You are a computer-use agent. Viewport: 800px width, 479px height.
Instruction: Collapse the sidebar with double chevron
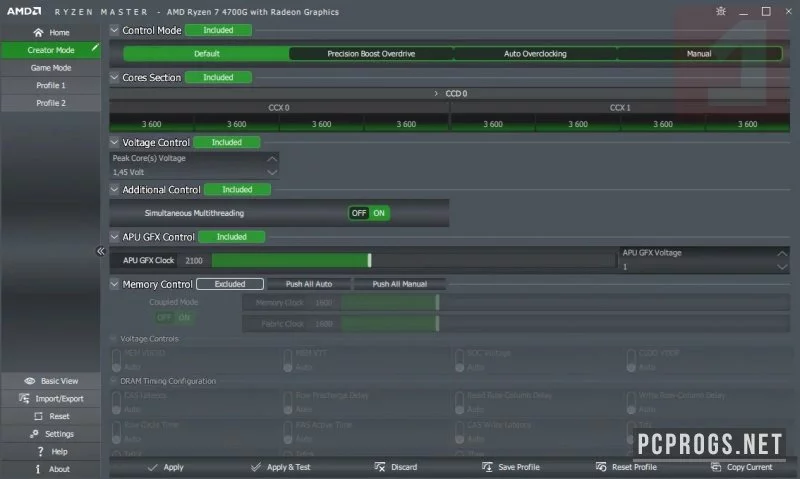tap(101, 251)
